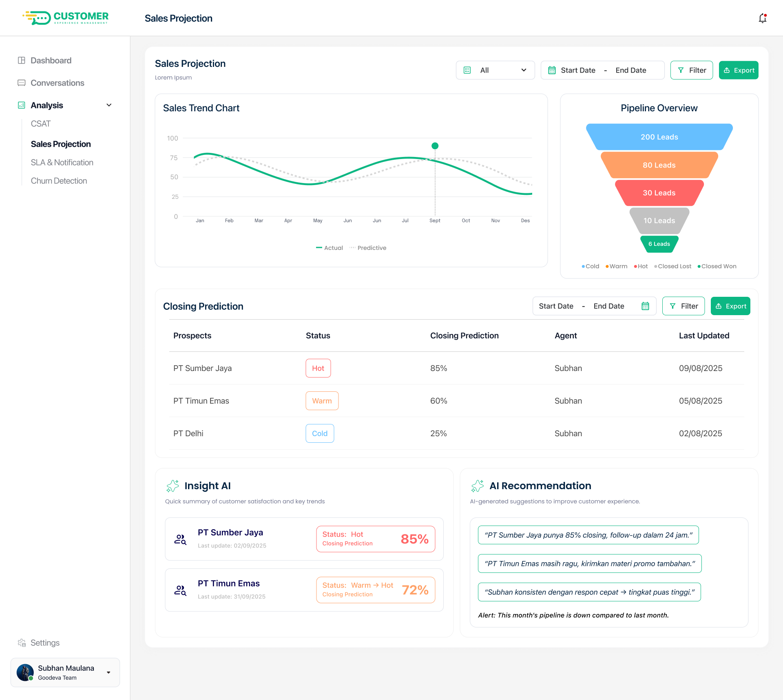Toggle the Cold legend in Pipeline Overview
This screenshot has height=700, width=783.
pyautogui.click(x=591, y=266)
